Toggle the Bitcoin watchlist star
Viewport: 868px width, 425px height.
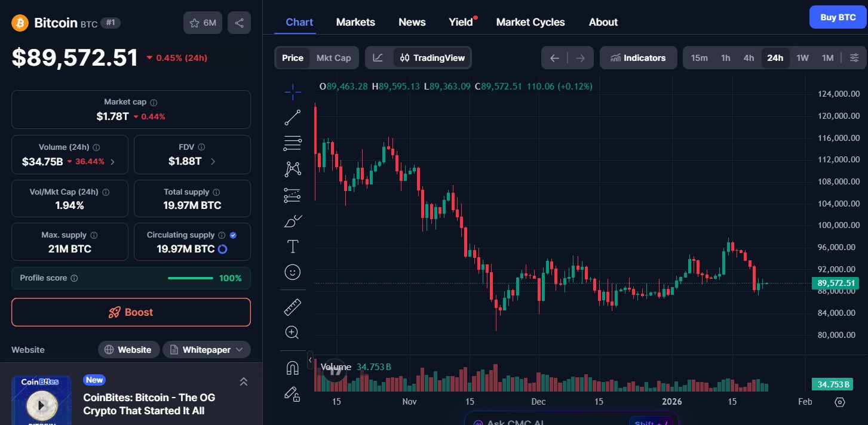194,22
